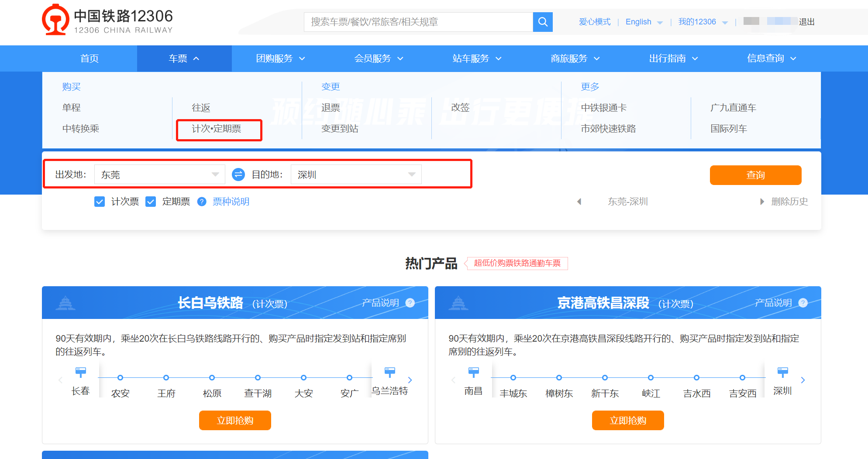Click the 超低价购票铁路通勤车票 tag

[517, 263]
